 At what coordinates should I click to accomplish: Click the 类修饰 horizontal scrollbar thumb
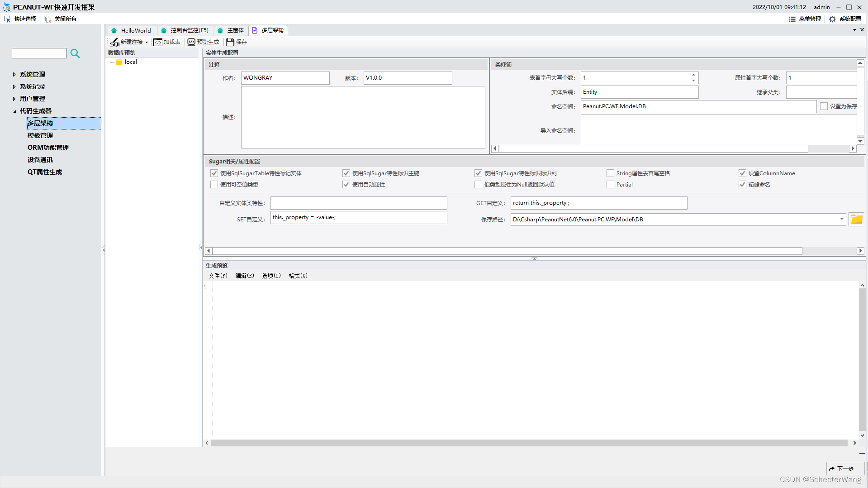653,148
